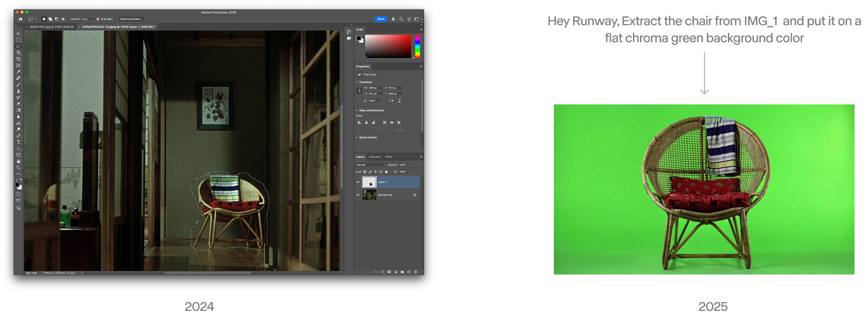Select the Frame tool
The image size is (868, 315).
18,65
